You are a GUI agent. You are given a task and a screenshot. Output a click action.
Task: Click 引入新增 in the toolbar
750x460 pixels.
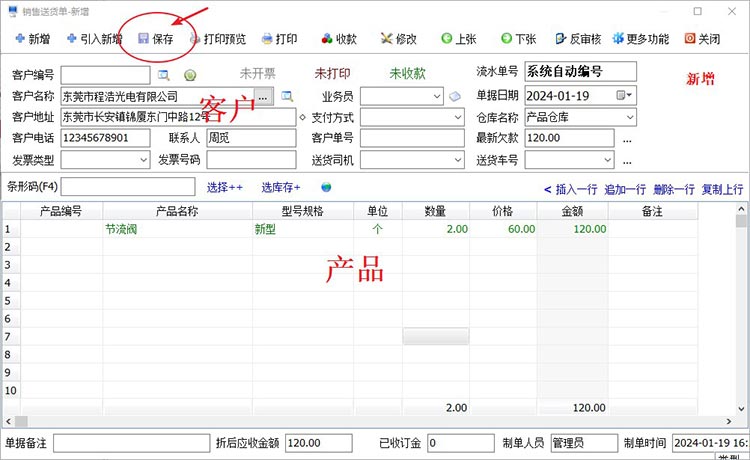click(x=94, y=39)
